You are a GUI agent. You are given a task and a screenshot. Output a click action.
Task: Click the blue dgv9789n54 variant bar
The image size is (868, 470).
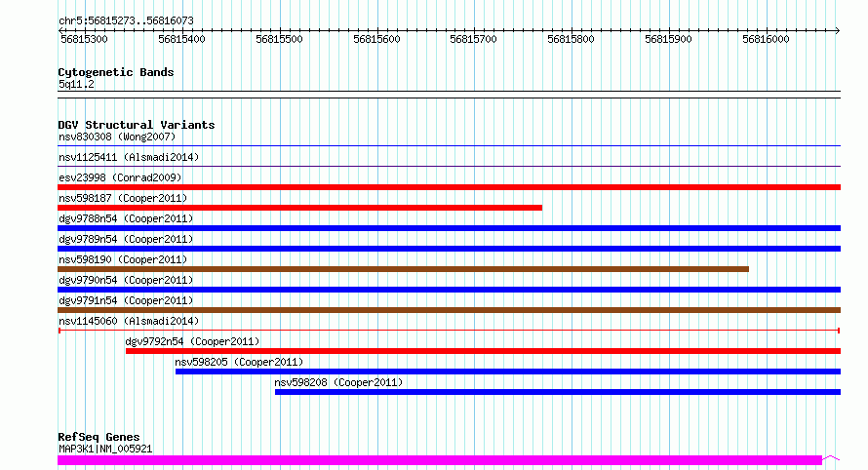[449, 249]
